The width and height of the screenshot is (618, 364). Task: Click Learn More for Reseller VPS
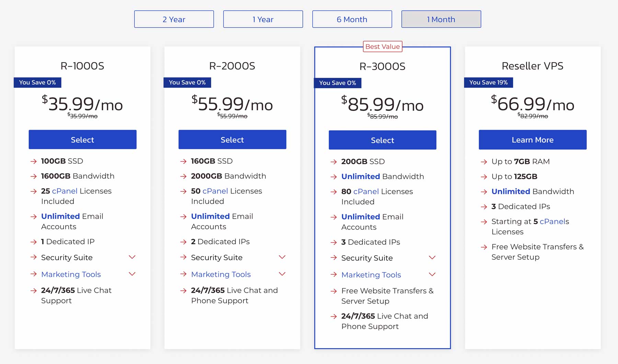click(x=532, y=140)
